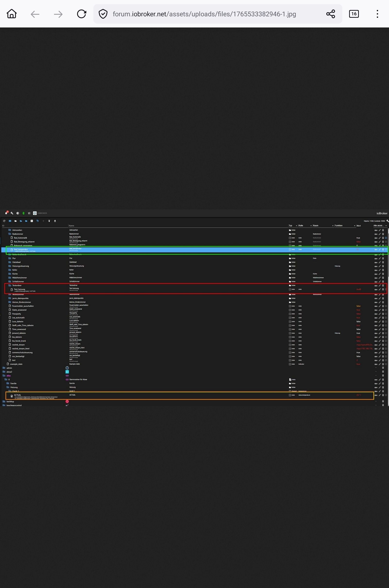389x588 pixels.
Task: Delete Test_heizung with its trash icon
Action: click(x=383, y=289)
